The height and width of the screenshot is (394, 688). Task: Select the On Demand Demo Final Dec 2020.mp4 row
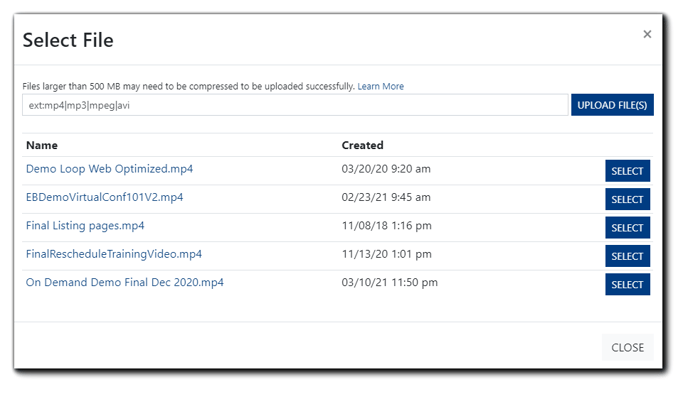(x=627, y=284)
